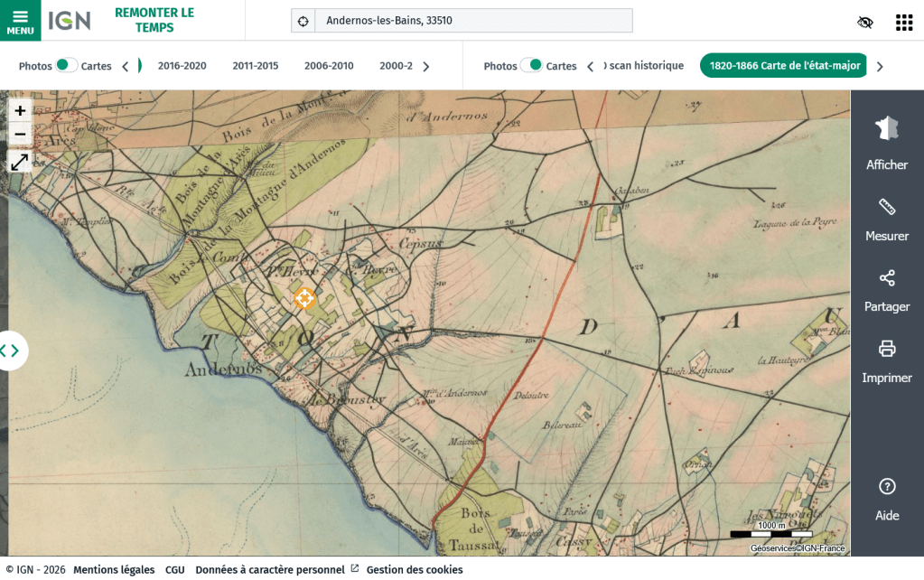Advance right layer list with right chevron

(880, 66)
